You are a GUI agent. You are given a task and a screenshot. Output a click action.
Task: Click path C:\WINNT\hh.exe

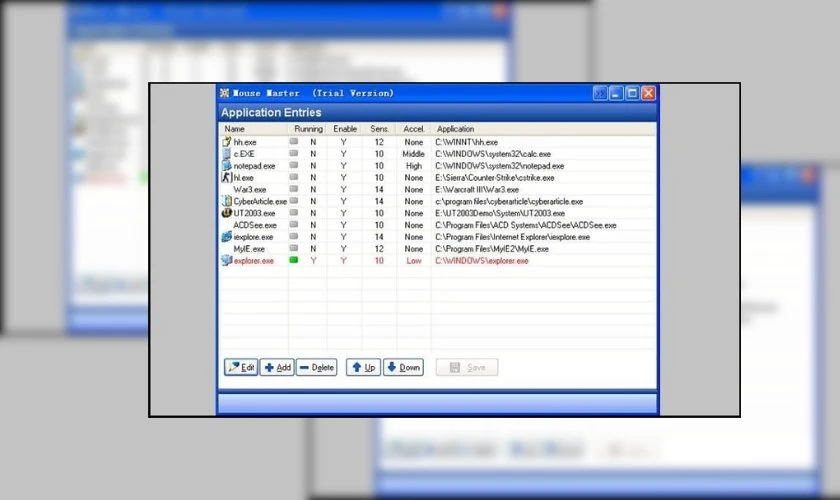[x=467, y=142]
